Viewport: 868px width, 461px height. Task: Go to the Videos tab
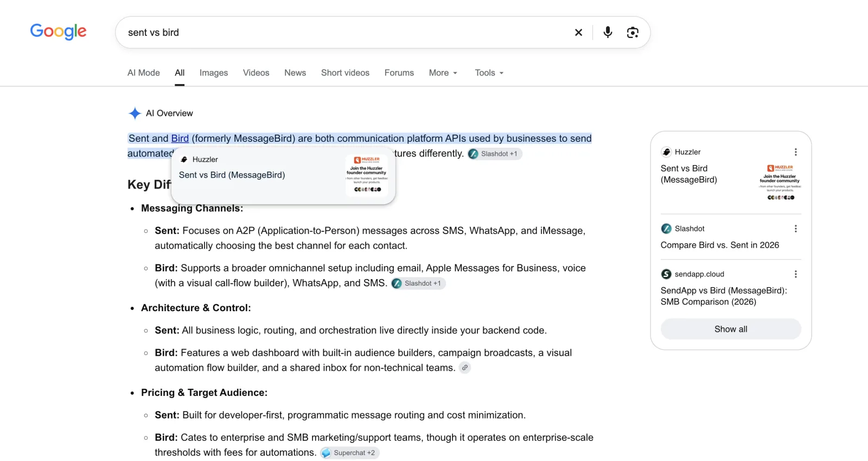256,73
